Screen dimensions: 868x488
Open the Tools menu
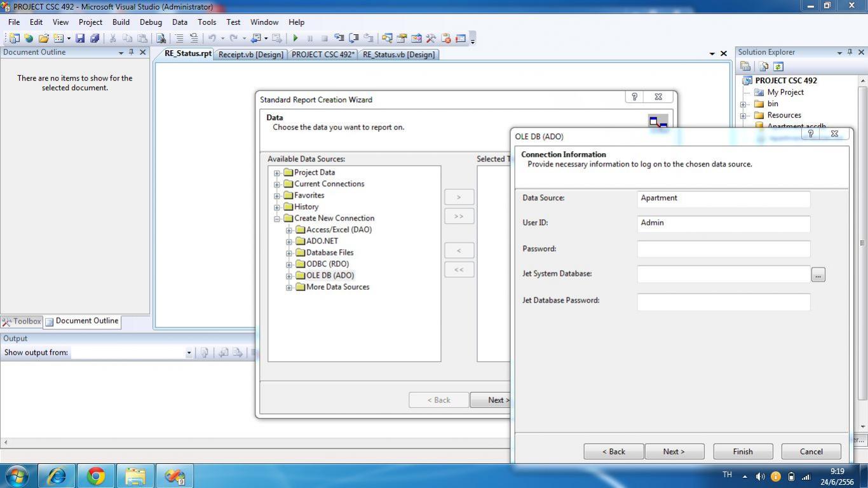(207, 22)
